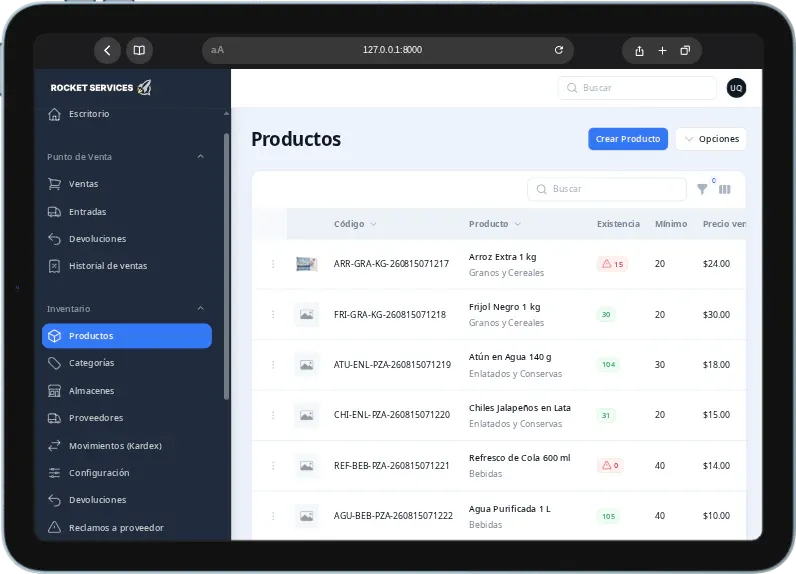The height and width of the screenshot is (574, 796).
Task: Sort by the Producto column header
Action: tap(494, 224)
